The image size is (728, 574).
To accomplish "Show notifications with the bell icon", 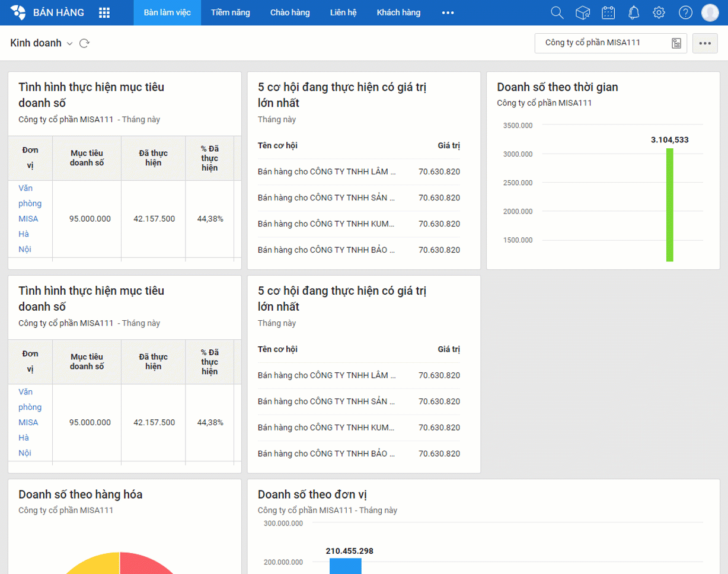I will coord(634,12).
